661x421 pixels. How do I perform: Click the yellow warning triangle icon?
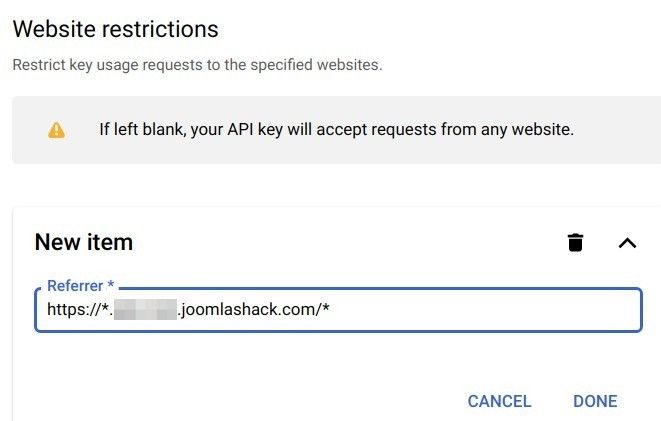point(56,130)
